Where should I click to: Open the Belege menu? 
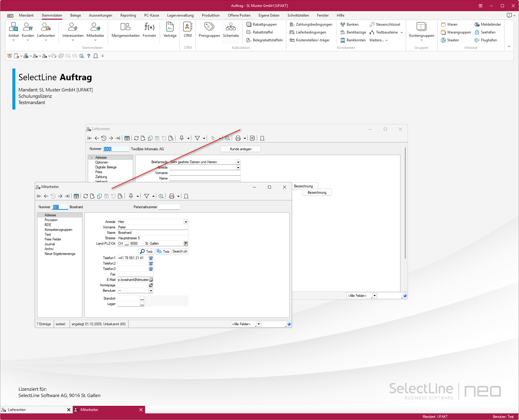click(75, 15)
